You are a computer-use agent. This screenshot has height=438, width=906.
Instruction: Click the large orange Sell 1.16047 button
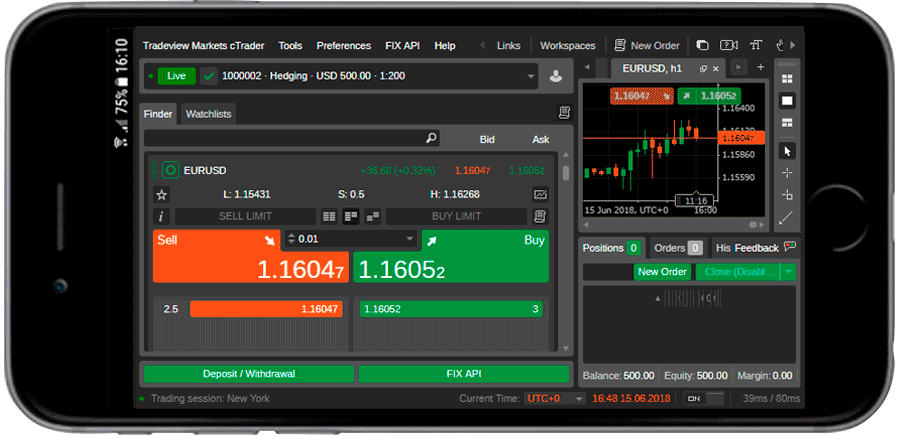point(251,256)
